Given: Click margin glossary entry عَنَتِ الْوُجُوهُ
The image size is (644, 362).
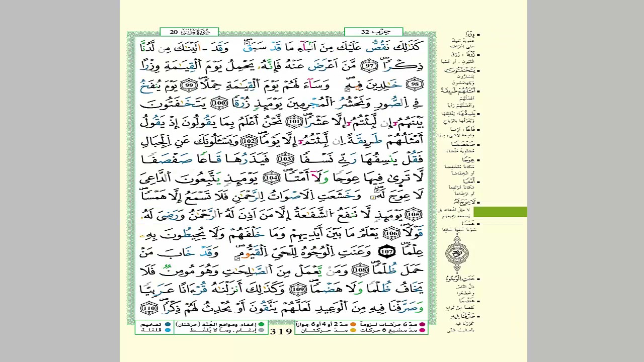Looking at the screenshot, I should click(460, 278).
